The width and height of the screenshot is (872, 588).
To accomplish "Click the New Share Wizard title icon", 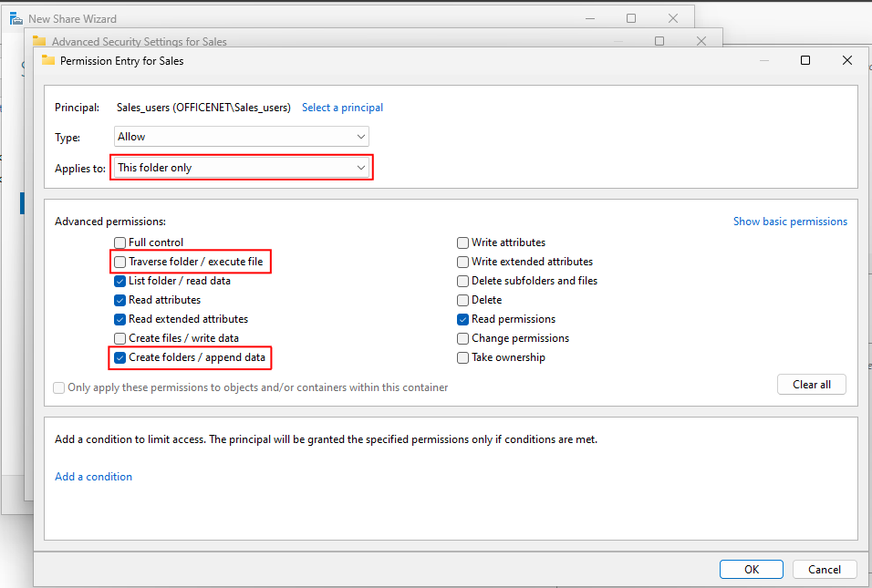I will tap(16, 18).
